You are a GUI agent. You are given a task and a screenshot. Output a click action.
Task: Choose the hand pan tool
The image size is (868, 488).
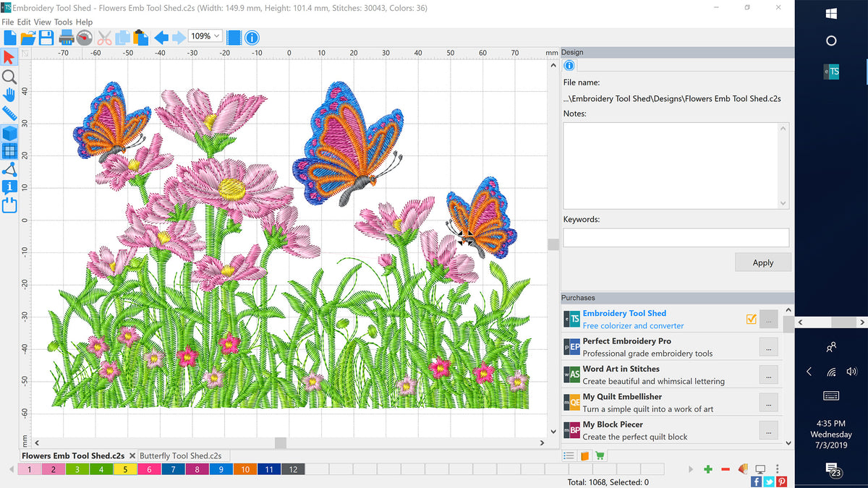click(x=9, y=95)
